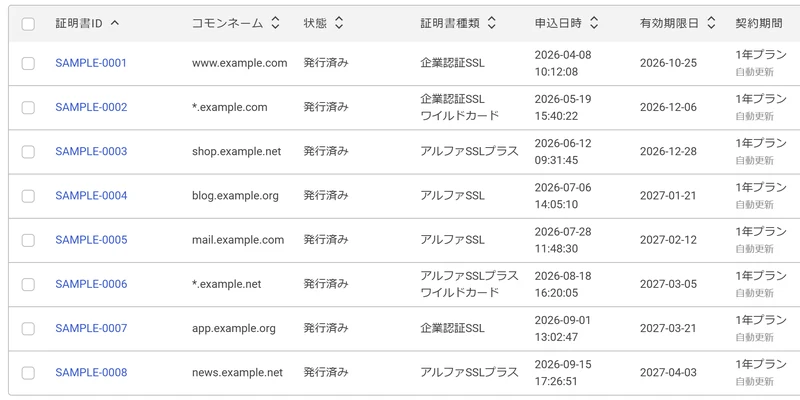
Task: Click expiry date 2026-12-06
Action: tap(668, 107)
